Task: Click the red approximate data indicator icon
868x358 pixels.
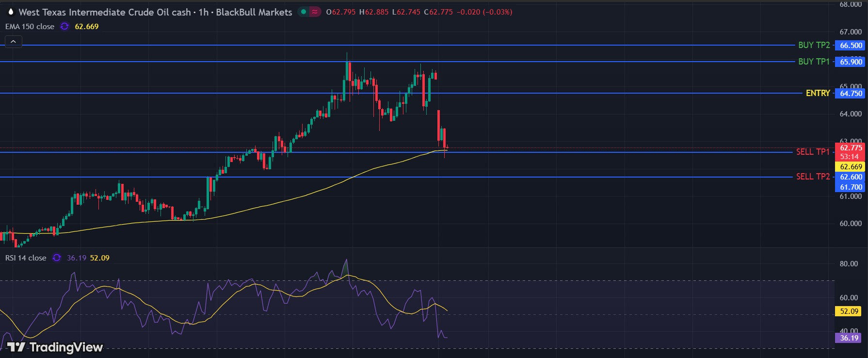Action: tap(315, 12)
